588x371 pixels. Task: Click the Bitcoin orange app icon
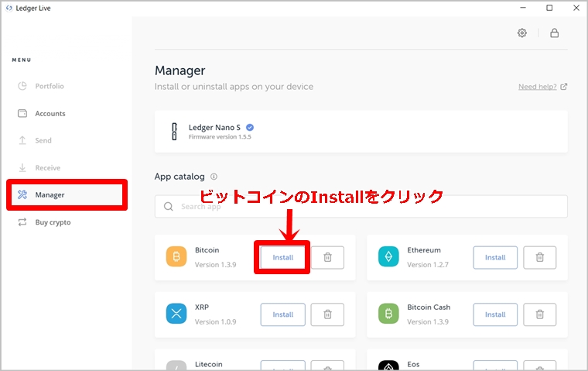176,257
